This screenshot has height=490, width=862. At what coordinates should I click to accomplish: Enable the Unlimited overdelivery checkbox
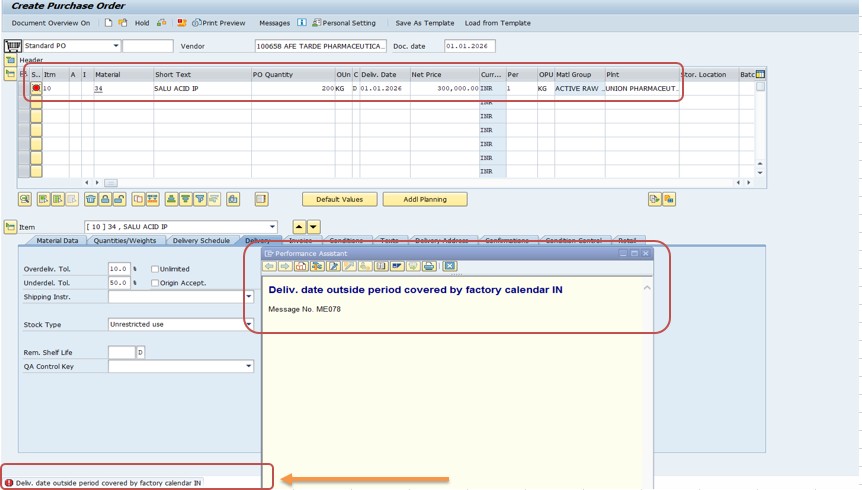[155, 269]
